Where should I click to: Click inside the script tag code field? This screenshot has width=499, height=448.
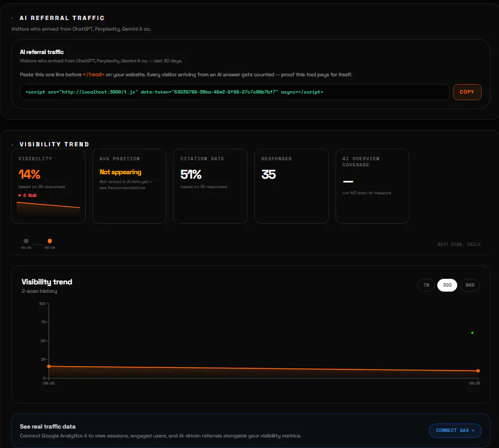235,92
